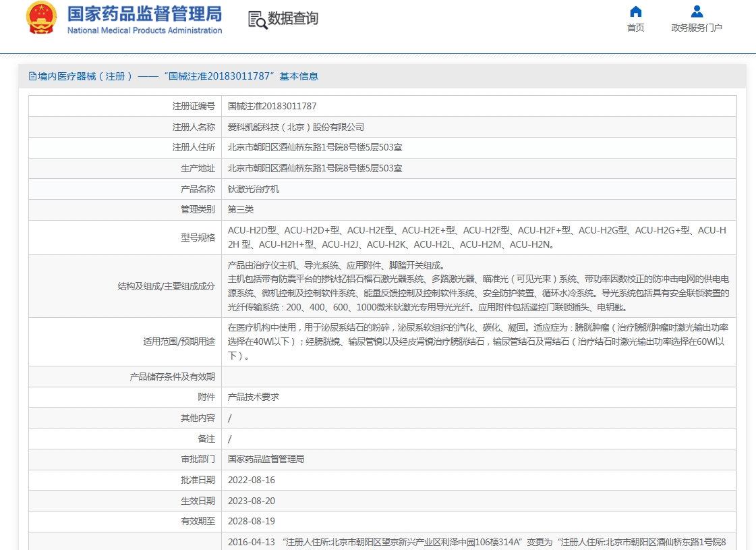Viewport: 756px width, 550px height.
Task: Click the 注册人住所 address value
Action: [315, 148]
